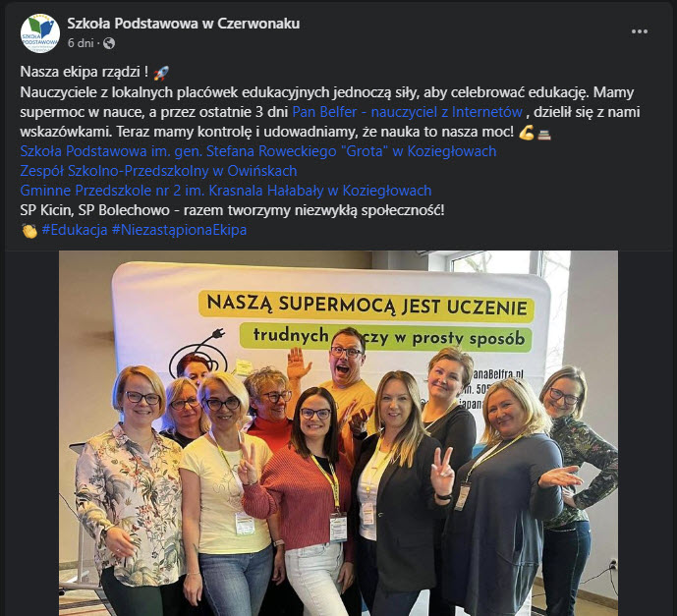
Task: Click the rocket emoji after 'rządzi !'
Action: tap(161, 73)
